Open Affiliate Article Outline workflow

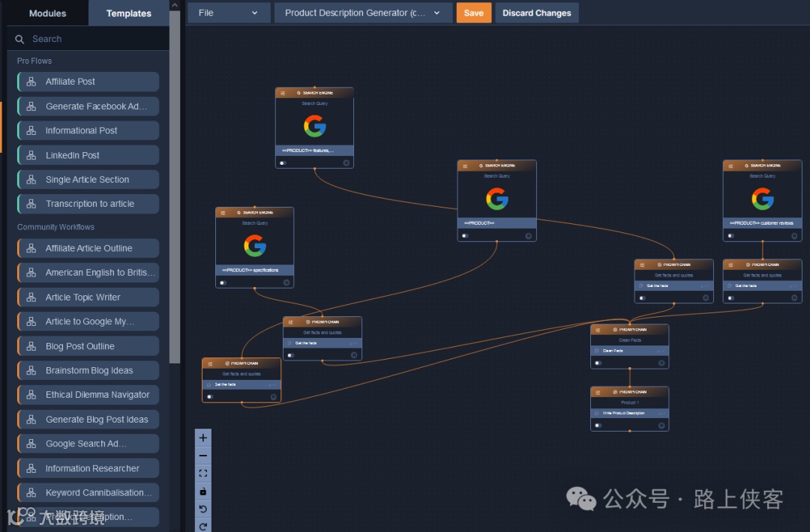pyautogui.click(x=88, y=248)
